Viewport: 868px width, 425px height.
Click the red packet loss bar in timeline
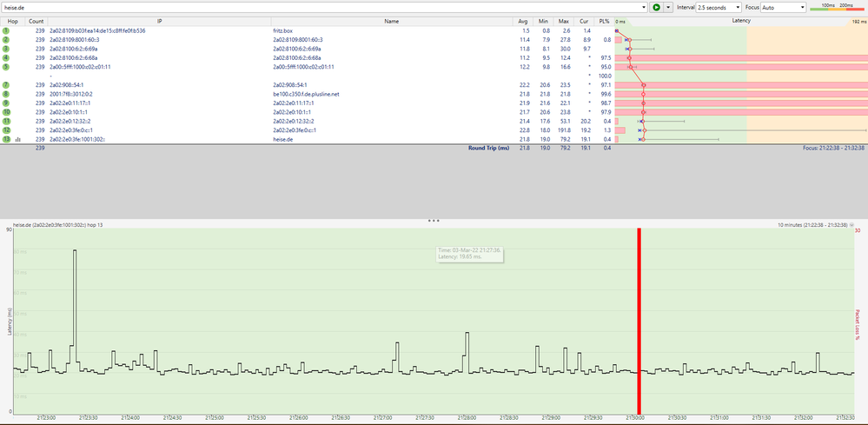tap(639, 321)
